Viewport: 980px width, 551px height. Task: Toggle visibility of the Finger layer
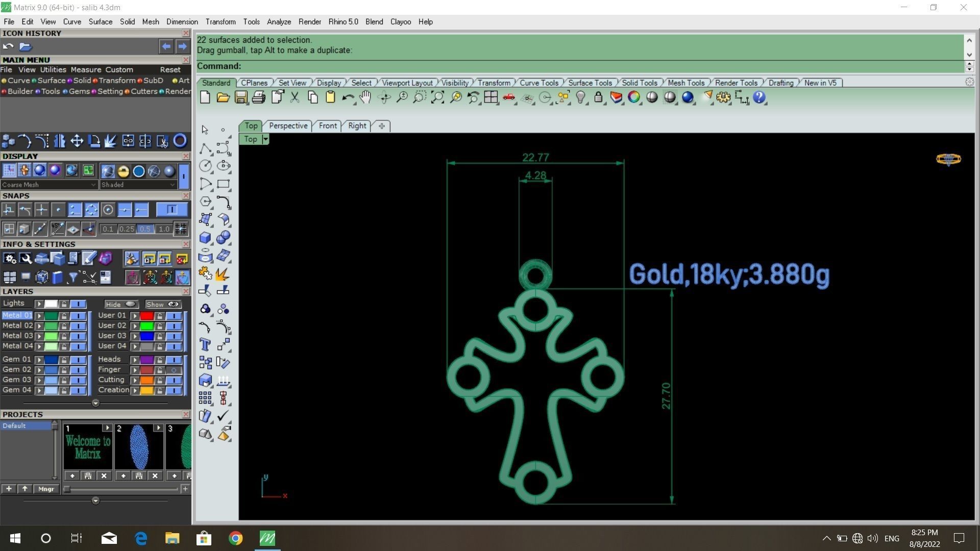coord(174,370)
